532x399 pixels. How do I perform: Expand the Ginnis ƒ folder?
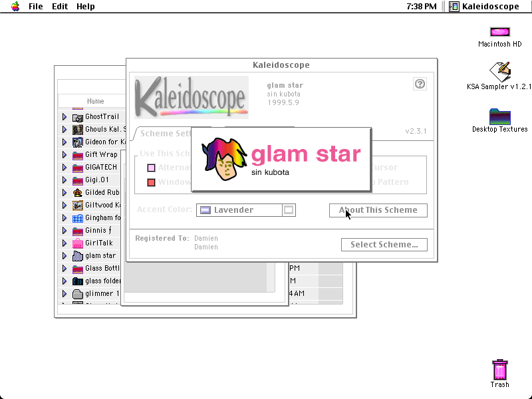(x=65, y=231)
